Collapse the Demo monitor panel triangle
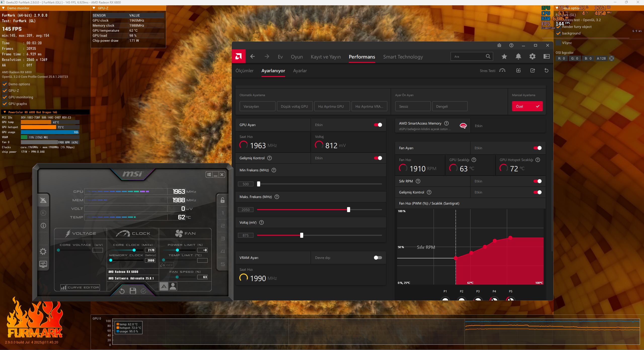Image resolution: width=644 pixels, height=350 pixels. (4, 8)
